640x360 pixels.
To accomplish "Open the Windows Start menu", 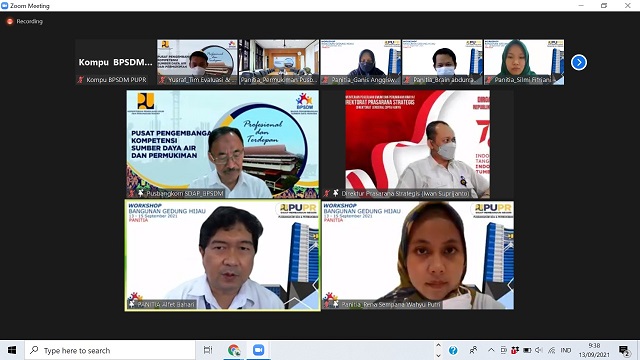I will pos(12,350).
